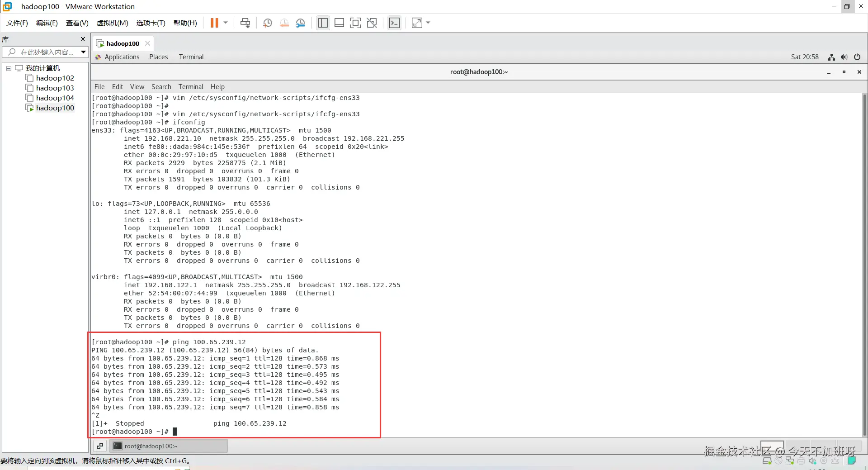Open the Sat 20:58 clock calendar
The height and width of the screenshot is (470, 868).
coord(805,57)
